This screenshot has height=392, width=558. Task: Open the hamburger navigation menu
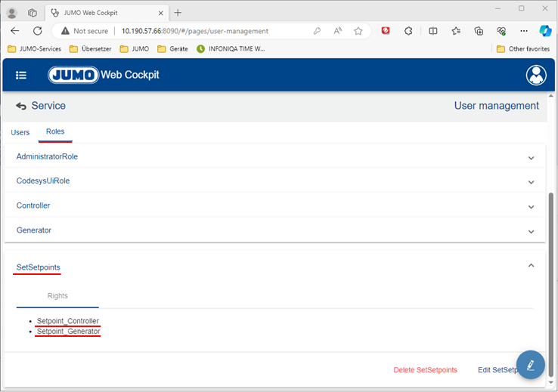tap(21, 76)
